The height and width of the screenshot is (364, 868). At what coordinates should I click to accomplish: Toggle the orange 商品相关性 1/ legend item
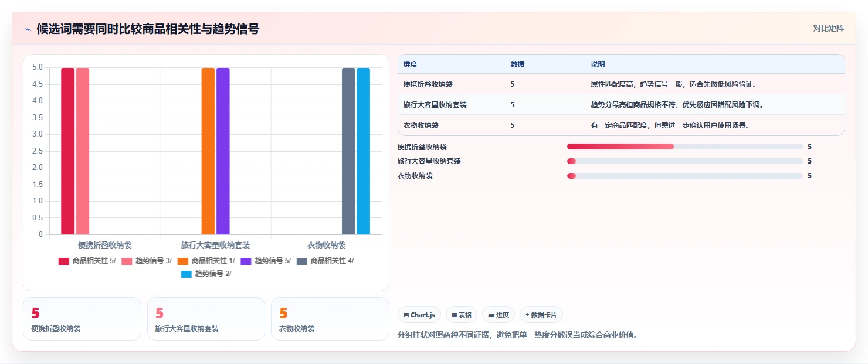point(206,261)
